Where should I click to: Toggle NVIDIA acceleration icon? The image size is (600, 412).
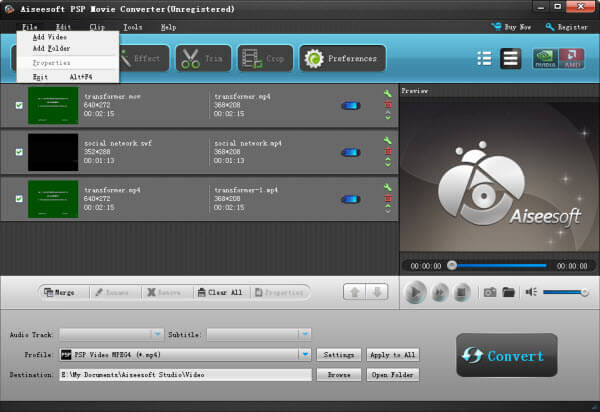coord(545,59)
